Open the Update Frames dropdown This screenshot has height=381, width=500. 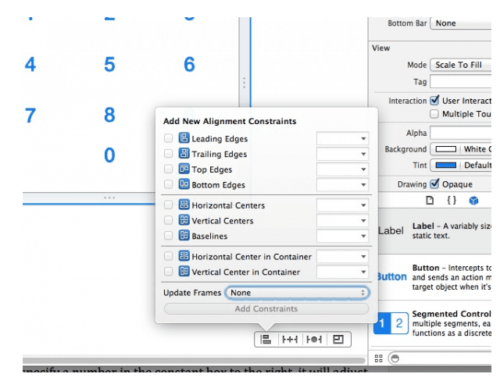pyautogui.click(x=297, y=293)
